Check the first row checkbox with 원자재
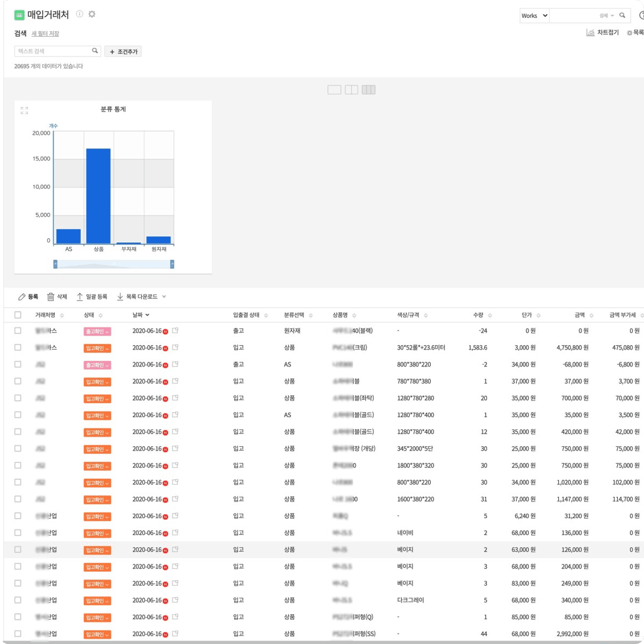This screenshot has height=644, width=644. tap(18, 331)
